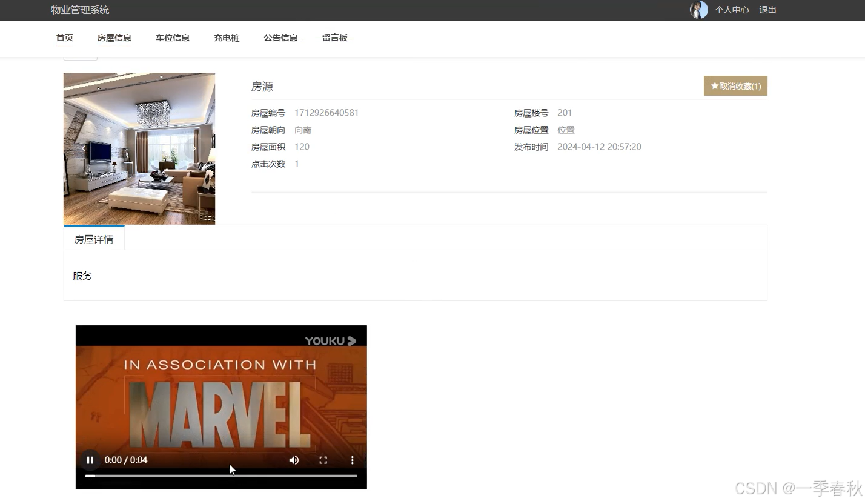Open 个人中心 in the top bar
This screenshot has height=504, width=865.
(732, 10)
